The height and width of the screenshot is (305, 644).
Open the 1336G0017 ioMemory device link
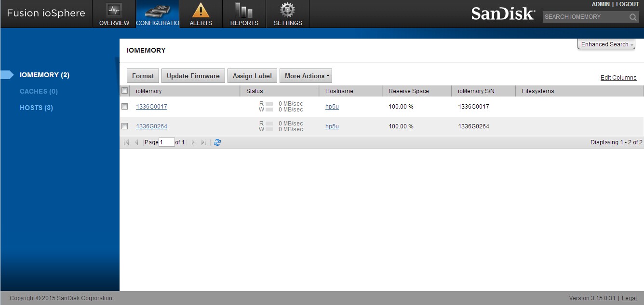click(151, 107)
